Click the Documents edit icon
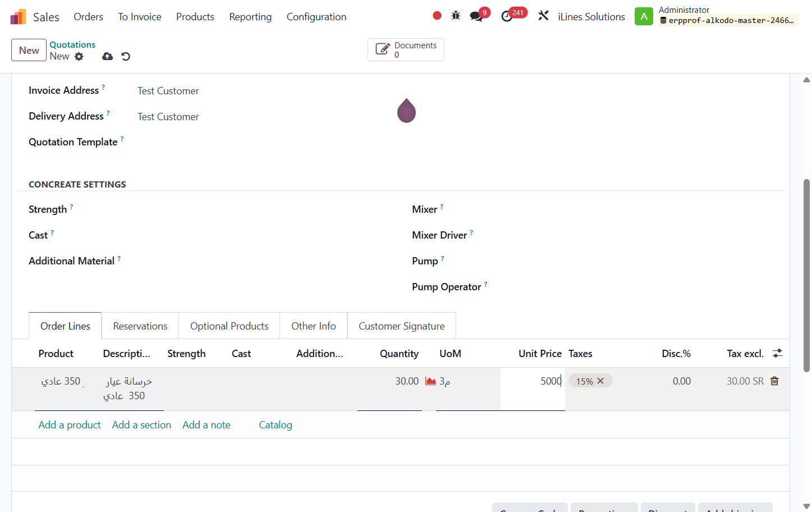Image resolution: width=812 pixels, height=512 pixels. pyautogui.click(x=382, y=49)
